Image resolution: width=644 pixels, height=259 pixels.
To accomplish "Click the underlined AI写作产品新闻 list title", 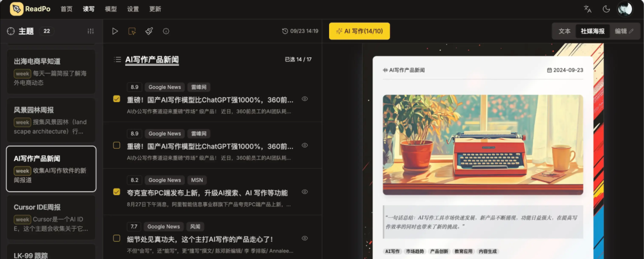I will [152, 60].
